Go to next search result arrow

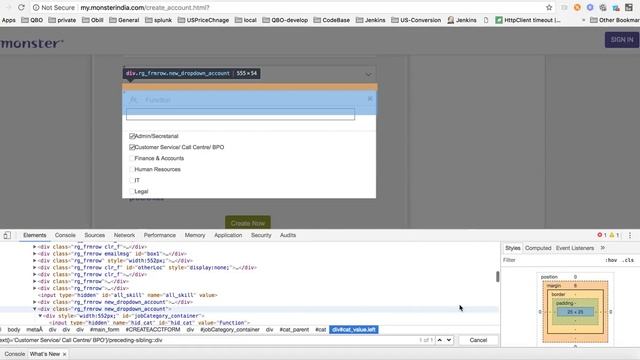(x=449, y=340)
